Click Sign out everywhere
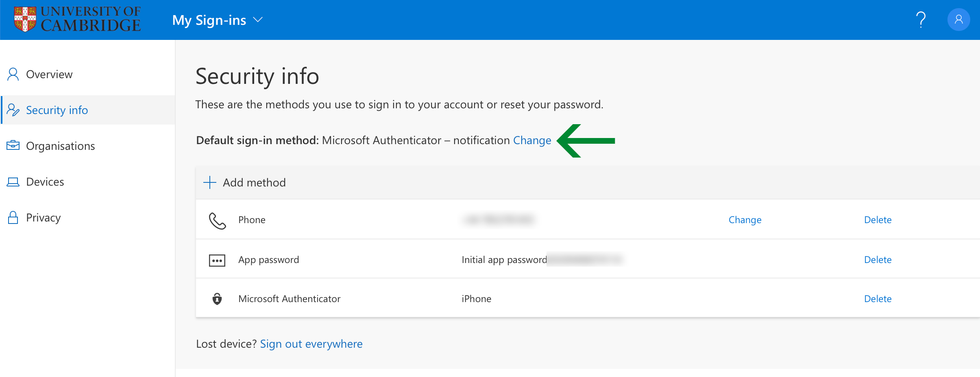Viewport: 980px width, 377px height. pyautogui.click(x=311, y=344)
